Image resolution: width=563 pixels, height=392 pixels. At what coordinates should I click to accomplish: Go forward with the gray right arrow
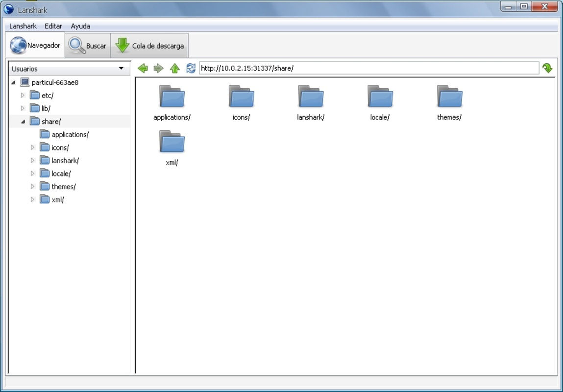click(158, 68)
